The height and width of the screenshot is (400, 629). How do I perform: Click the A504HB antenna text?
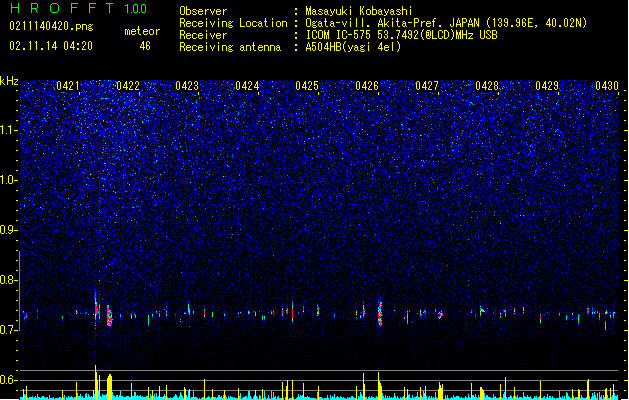pyautogui.click(x=353, y=47)
